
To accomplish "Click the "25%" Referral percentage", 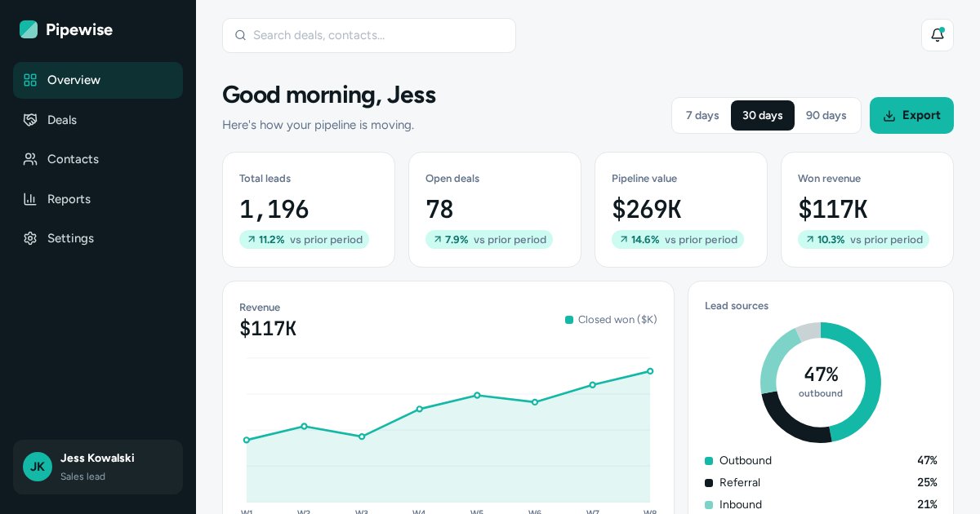I will [x=927, y=483].
